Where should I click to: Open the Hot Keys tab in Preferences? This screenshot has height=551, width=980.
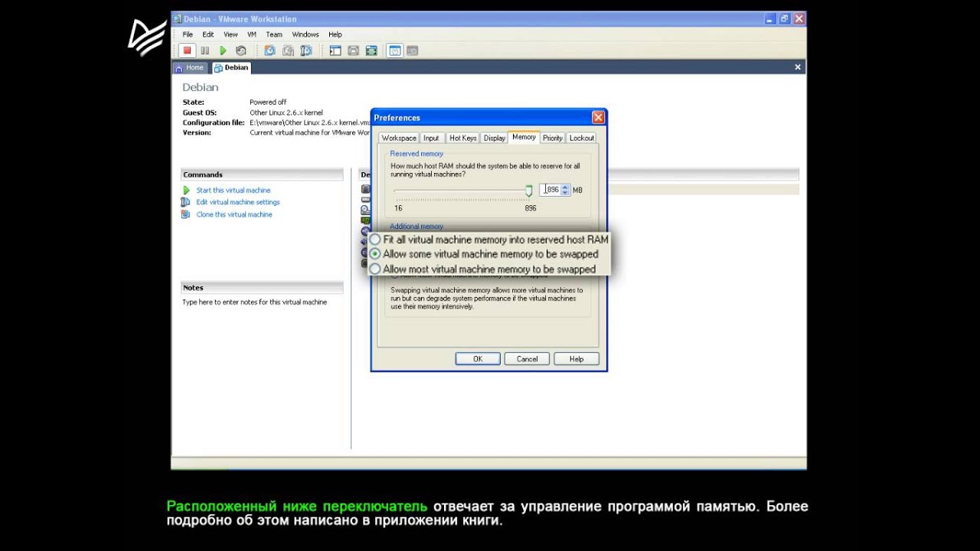point(463,138)
